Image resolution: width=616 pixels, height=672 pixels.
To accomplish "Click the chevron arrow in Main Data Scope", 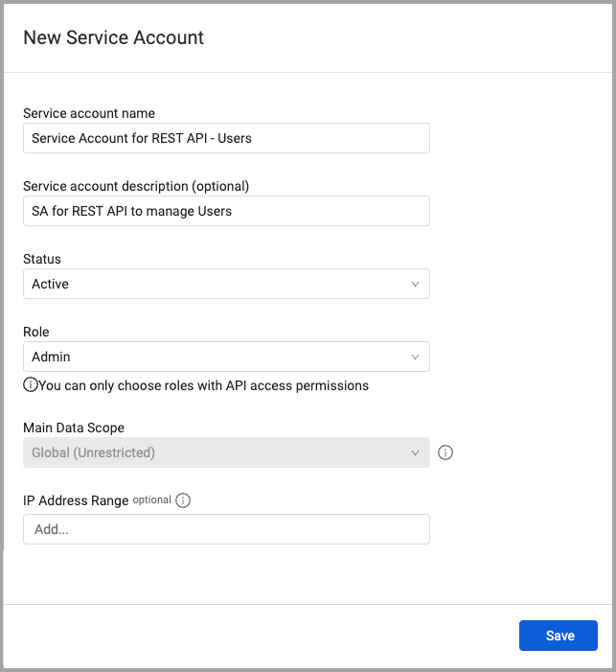I will (x=415, y=452).
